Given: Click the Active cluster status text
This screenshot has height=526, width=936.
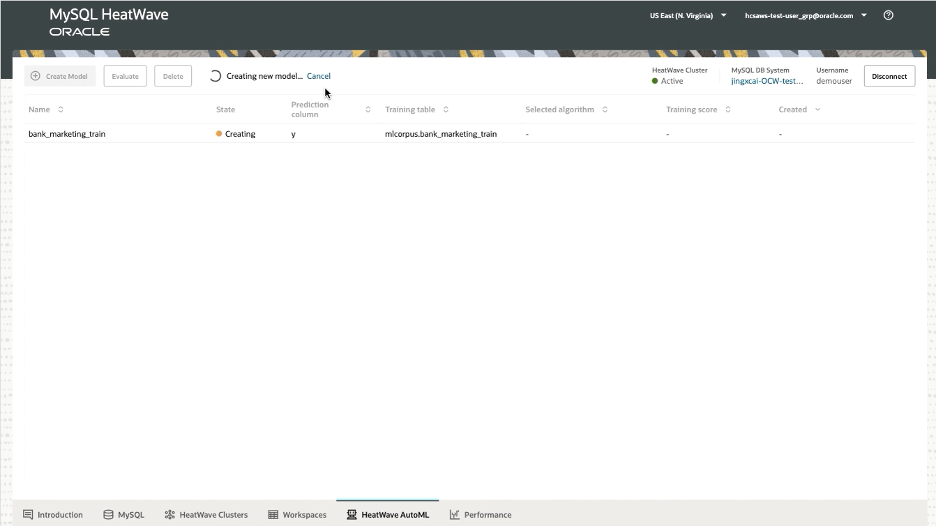Looking at the screenshot, I should coord(672,81).
